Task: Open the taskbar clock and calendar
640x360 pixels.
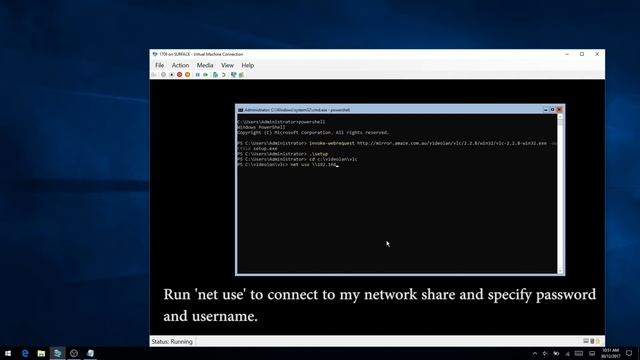Action: pos(611,353)
